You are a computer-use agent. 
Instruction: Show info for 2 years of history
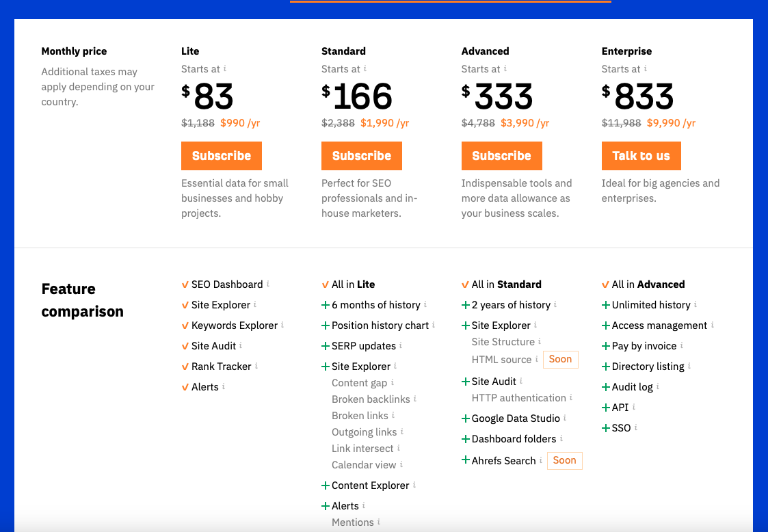coord(555,304)
